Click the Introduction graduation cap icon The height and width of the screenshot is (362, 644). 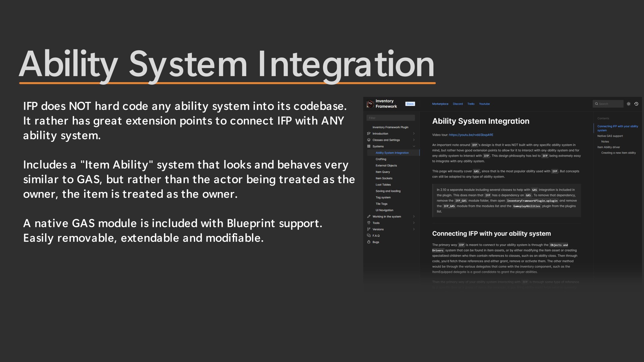pyautogui.click(x=369, y=134)
